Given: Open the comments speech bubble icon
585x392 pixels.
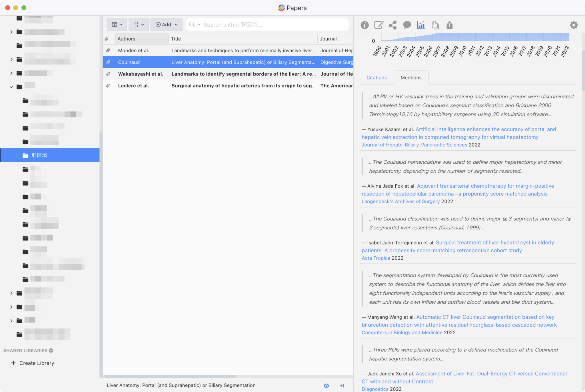Looking at the screenshot, I should click(407, 25).
